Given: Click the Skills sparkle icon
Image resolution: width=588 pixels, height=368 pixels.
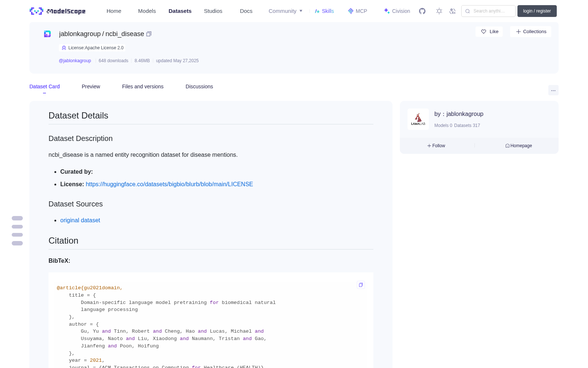Looking at the screenshot, I should pyautogui.click(x=317, y=11).
